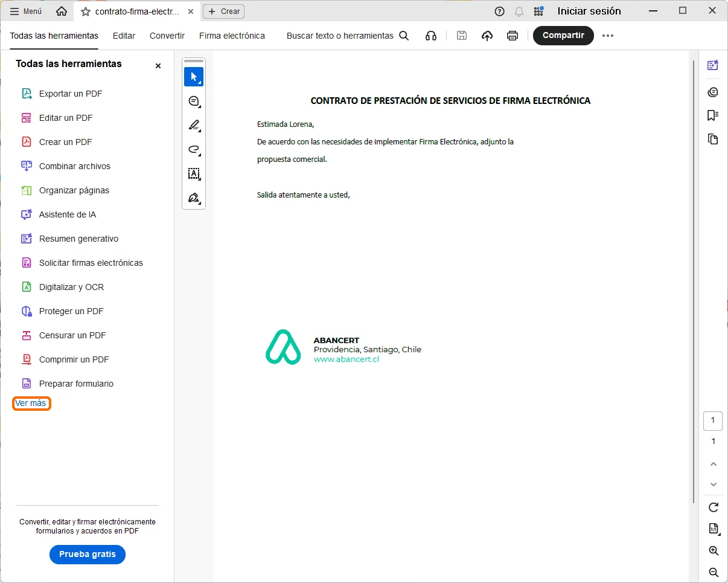Screen dimensions: 728x583
Task: Click the save disk icon
Action: 462,36
